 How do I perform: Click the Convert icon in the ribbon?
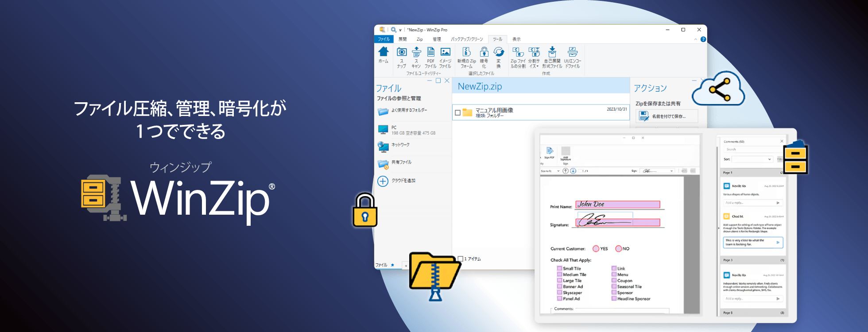tap(499, 52)
